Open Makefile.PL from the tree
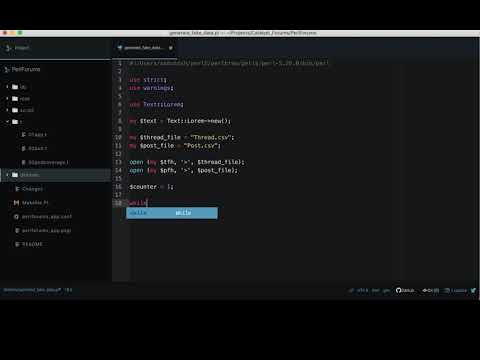The width and height of the screenshot is (480, 360). tap(35, 203)
